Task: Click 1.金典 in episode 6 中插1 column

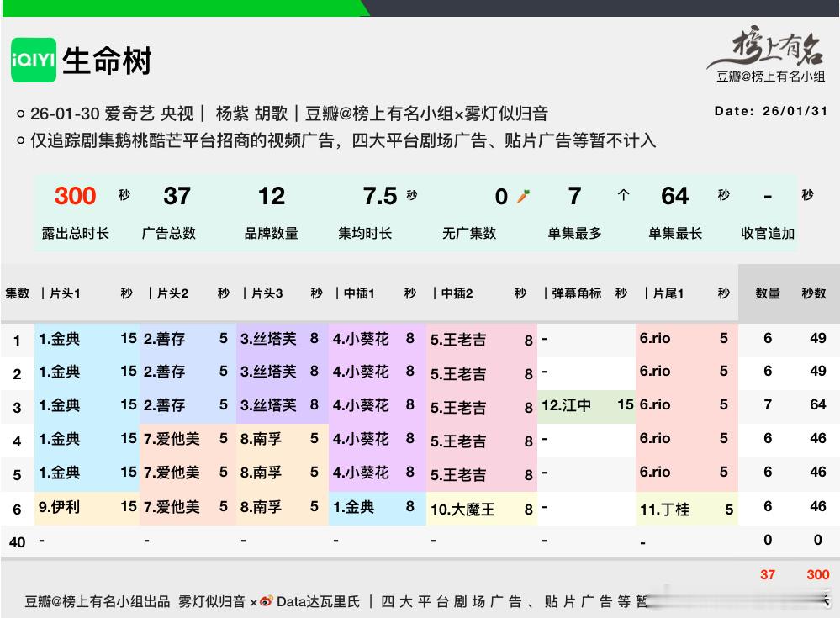Action: tap(353, 507)
